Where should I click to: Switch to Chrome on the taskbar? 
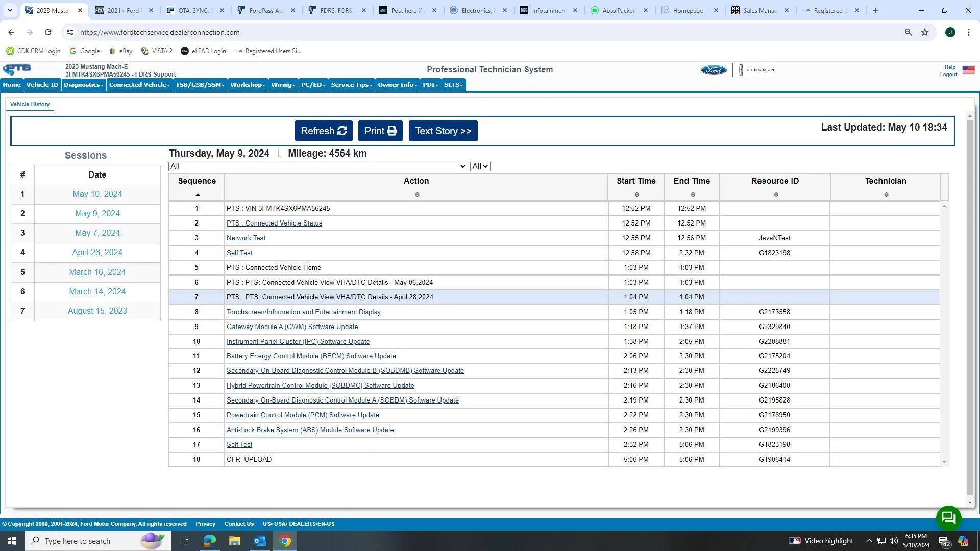coord(285,541)
